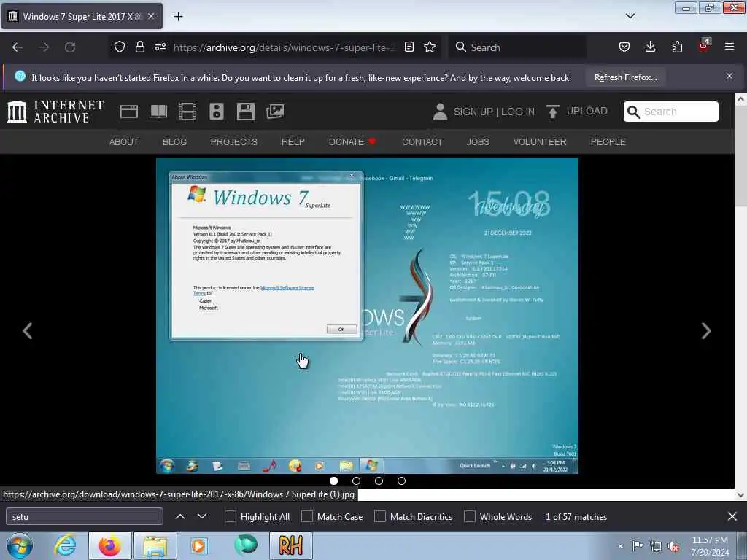Click the SIGN UP | LOG IN link
The width and height of the screenshot is (747, 560).
pyautogui.click(x=494, y=112)
